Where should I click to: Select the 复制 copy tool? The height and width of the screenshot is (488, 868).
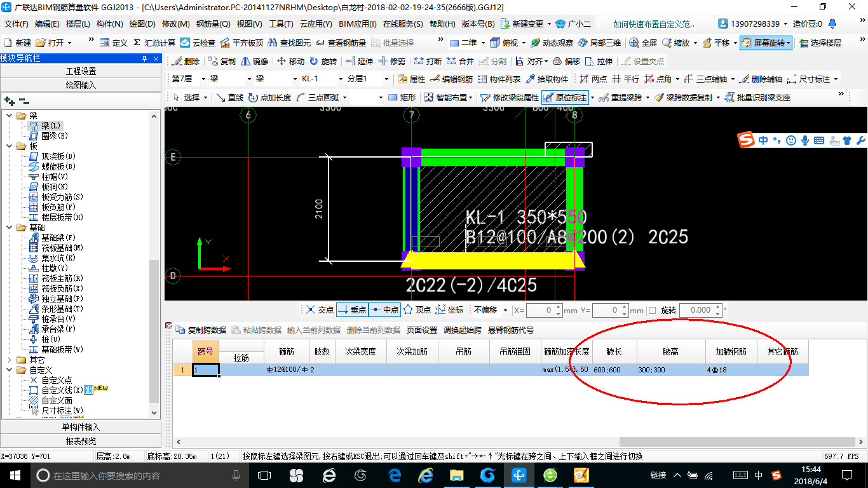(x=222, y=62)
